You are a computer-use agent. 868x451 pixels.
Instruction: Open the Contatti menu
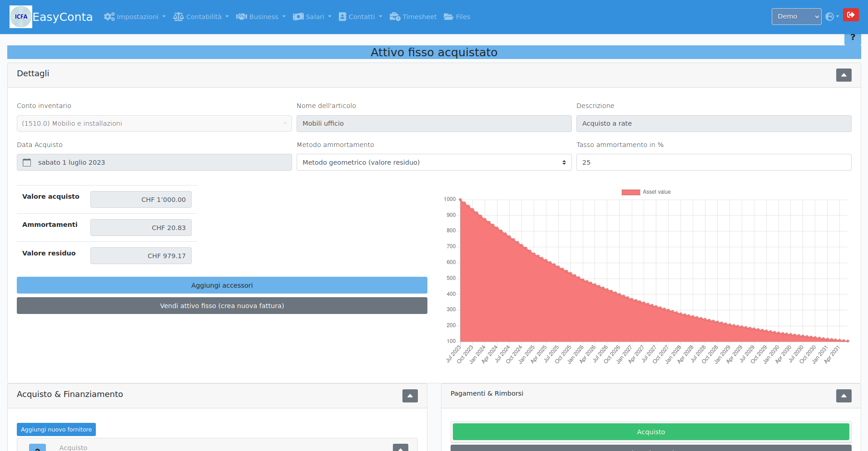(x=360, y=17)
